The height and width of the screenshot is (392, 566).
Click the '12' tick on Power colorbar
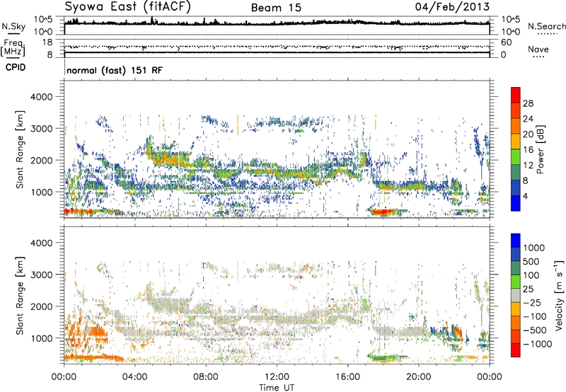(528, 166)
